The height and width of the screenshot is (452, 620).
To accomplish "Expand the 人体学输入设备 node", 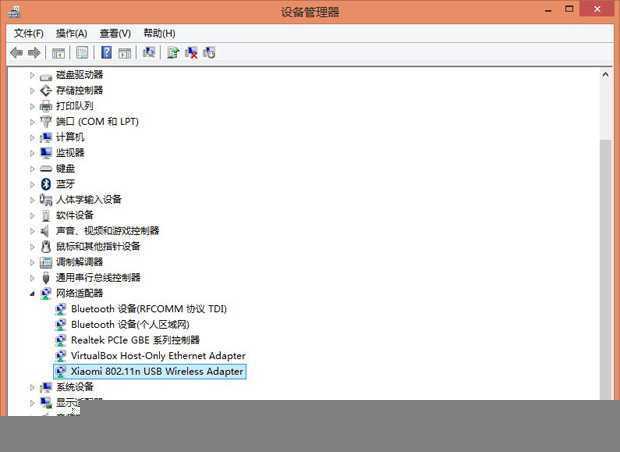I will [x=32, y=200].
